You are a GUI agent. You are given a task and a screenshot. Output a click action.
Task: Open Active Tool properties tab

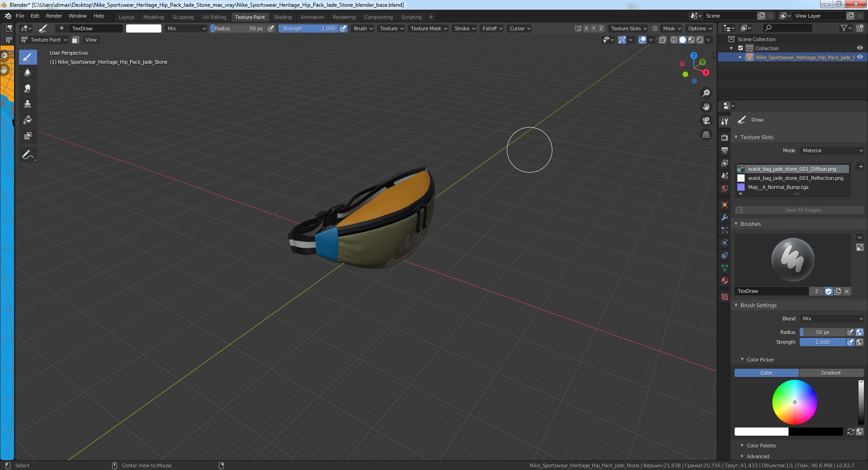pyautogui.click(x=725, y=121)
